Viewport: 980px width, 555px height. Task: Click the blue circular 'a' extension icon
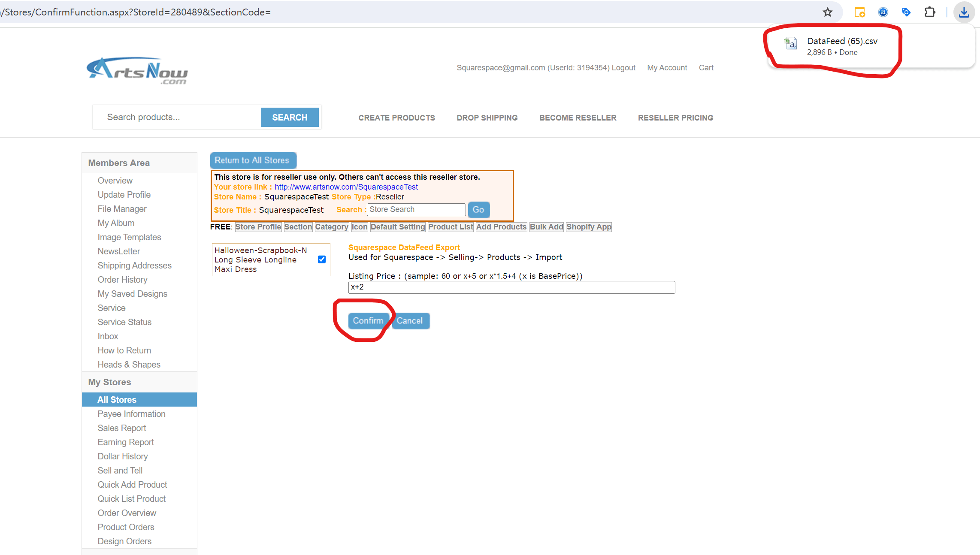click(x=883, y=12)
